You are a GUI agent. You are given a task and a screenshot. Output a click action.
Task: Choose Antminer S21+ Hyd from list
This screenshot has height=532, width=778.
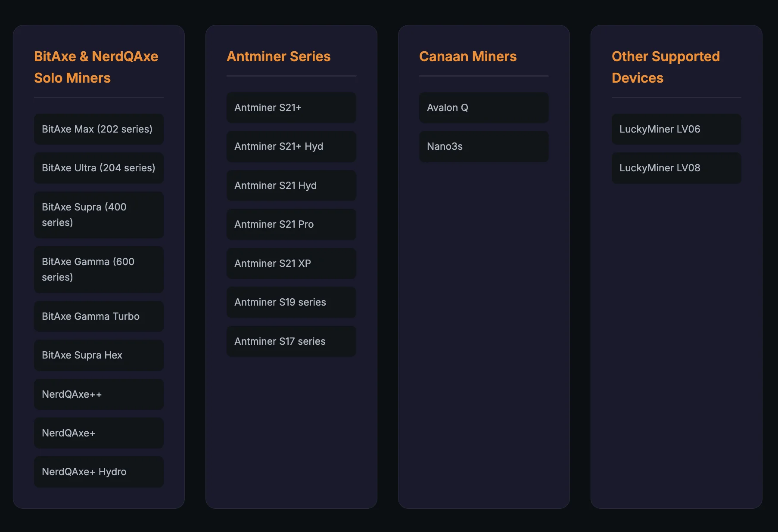tap(291, 146)
